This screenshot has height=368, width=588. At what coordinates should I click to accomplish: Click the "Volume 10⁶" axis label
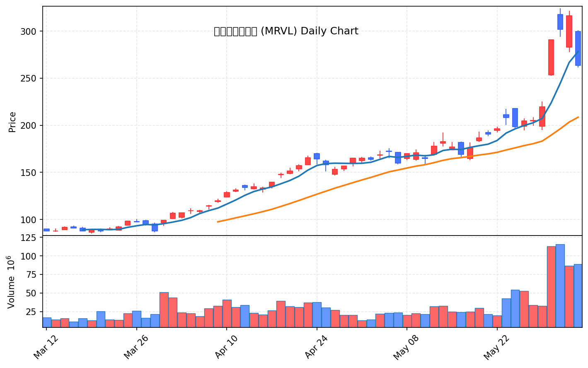[12, 281]
